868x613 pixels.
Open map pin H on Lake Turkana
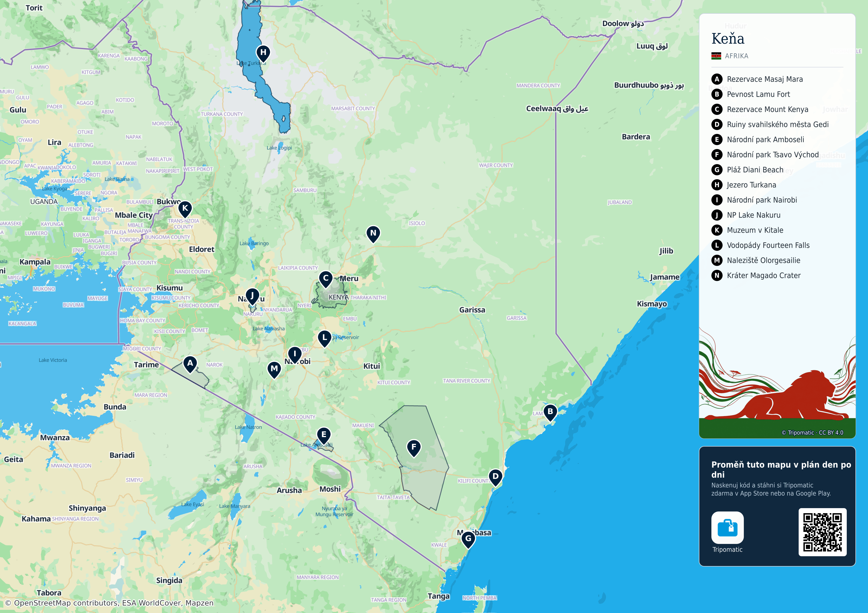coord(263,53)
